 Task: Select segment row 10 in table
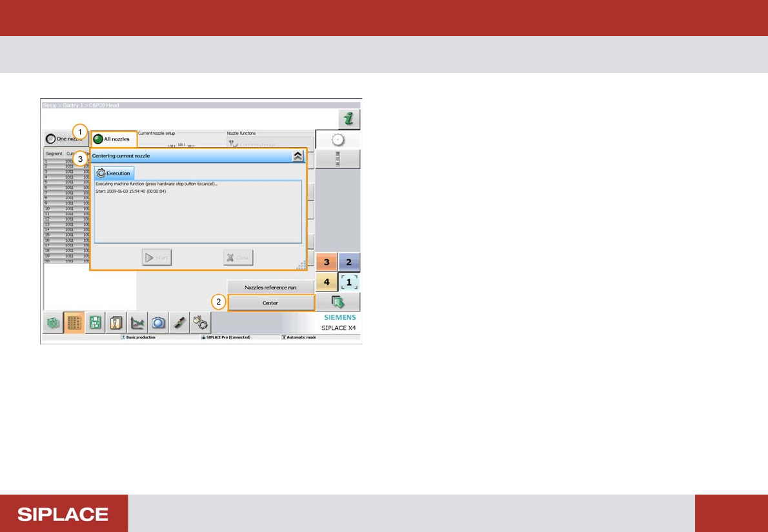click(66, 208)
